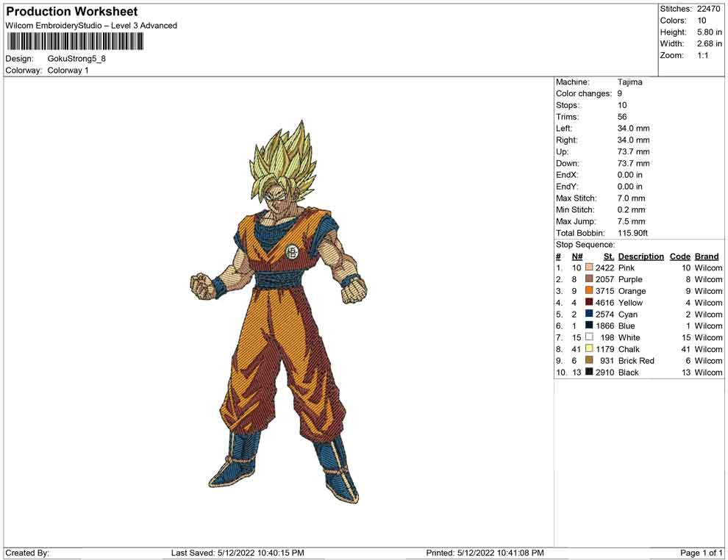Click the Machine value Tajima

(629, 82)
